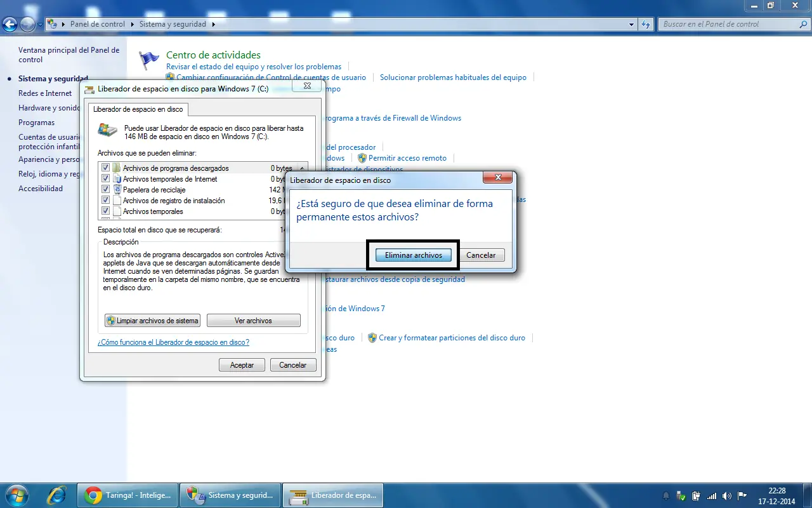Click the Archivos temporales de Internet page icon
This screenshot has width=812, height=508.
pyautogui.click(x=117, y=179)
